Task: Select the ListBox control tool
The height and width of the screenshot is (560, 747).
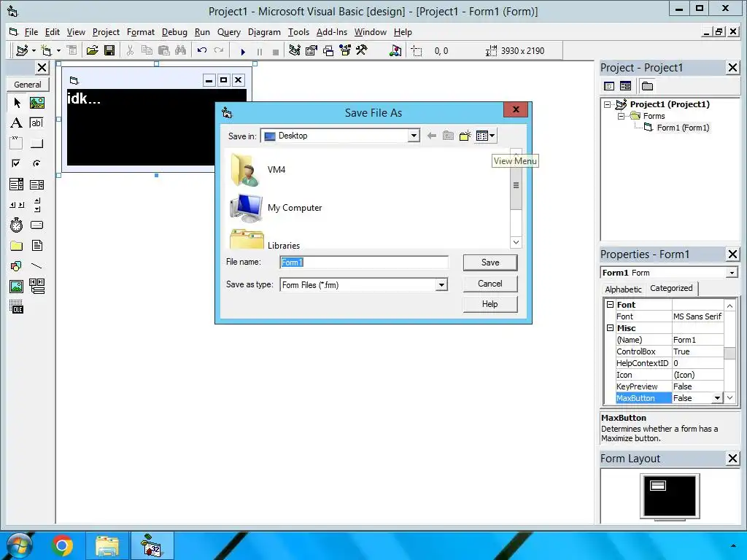Action: click(x=36, y=184)
